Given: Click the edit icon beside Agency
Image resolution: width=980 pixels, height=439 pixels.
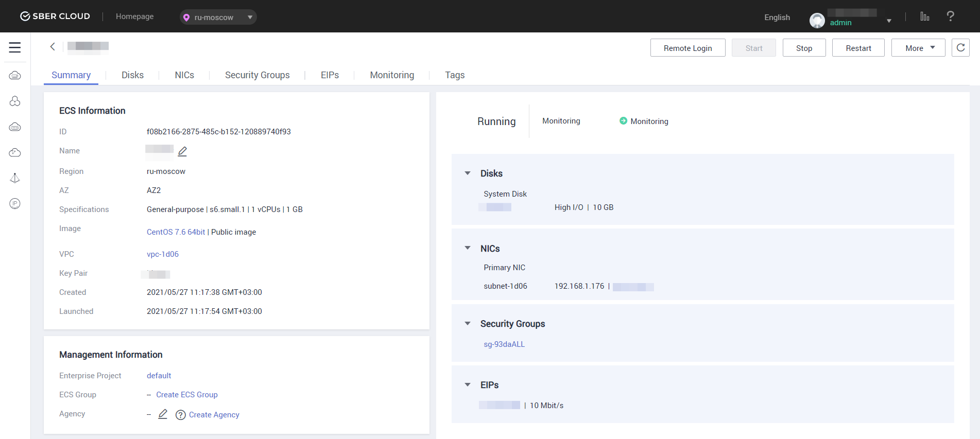Looking at the screenshot, I should pyautogui.click(x=163, y=414).
